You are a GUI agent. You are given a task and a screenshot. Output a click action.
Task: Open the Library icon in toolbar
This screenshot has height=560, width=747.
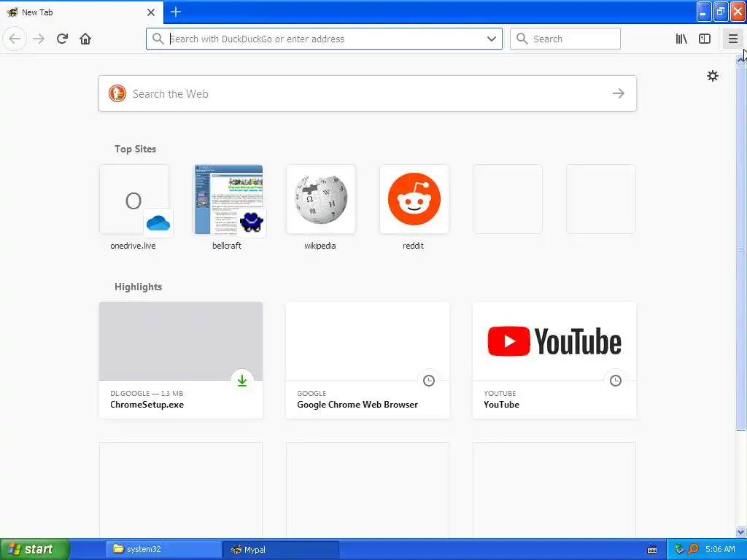[x=681, y=39]
